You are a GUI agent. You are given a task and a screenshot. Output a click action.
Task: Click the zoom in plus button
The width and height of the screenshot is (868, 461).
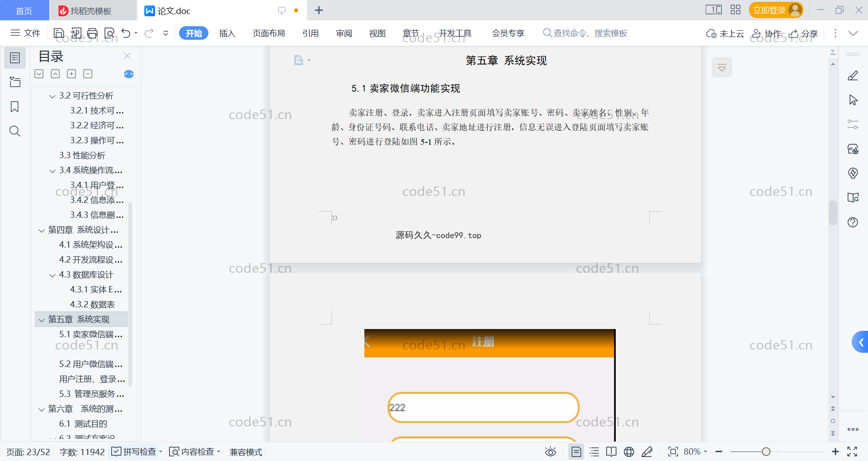(835, 452)
